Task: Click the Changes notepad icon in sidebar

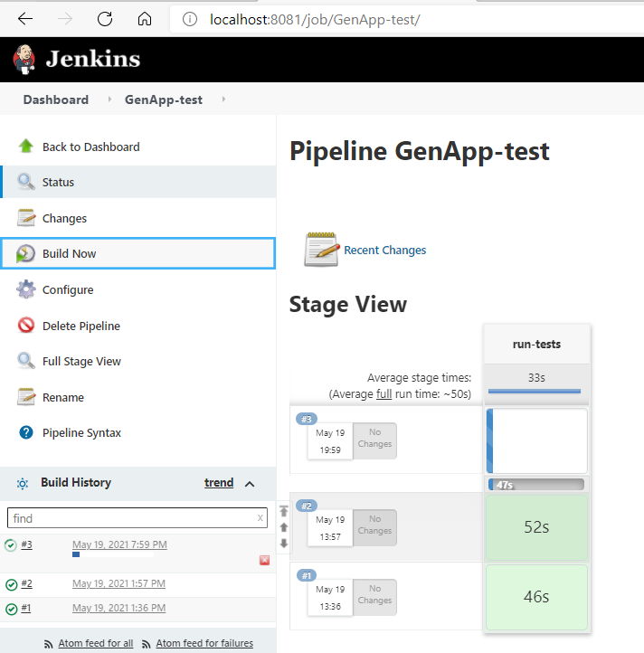Action: (x=26, y=218)
